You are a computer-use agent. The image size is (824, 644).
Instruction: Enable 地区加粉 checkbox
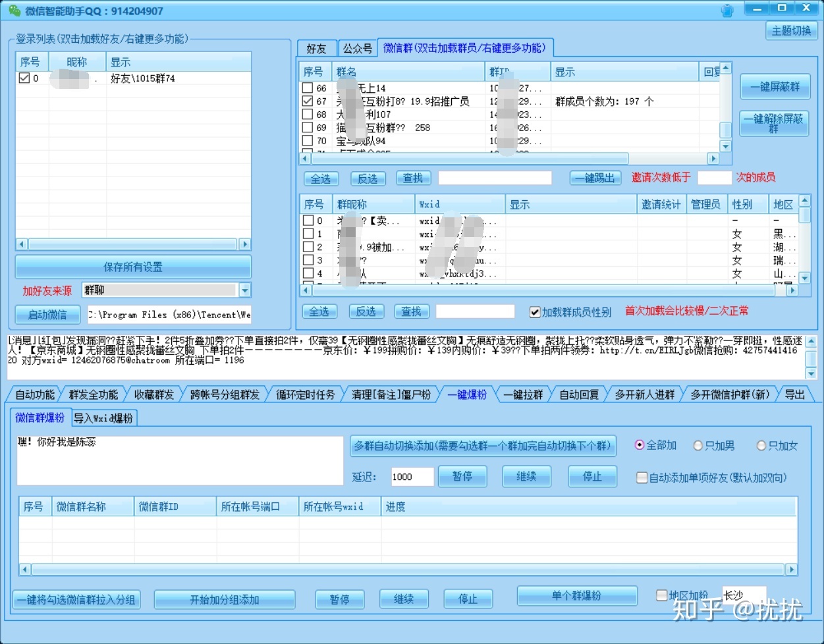pyautogui.click(x=661, y=595)
